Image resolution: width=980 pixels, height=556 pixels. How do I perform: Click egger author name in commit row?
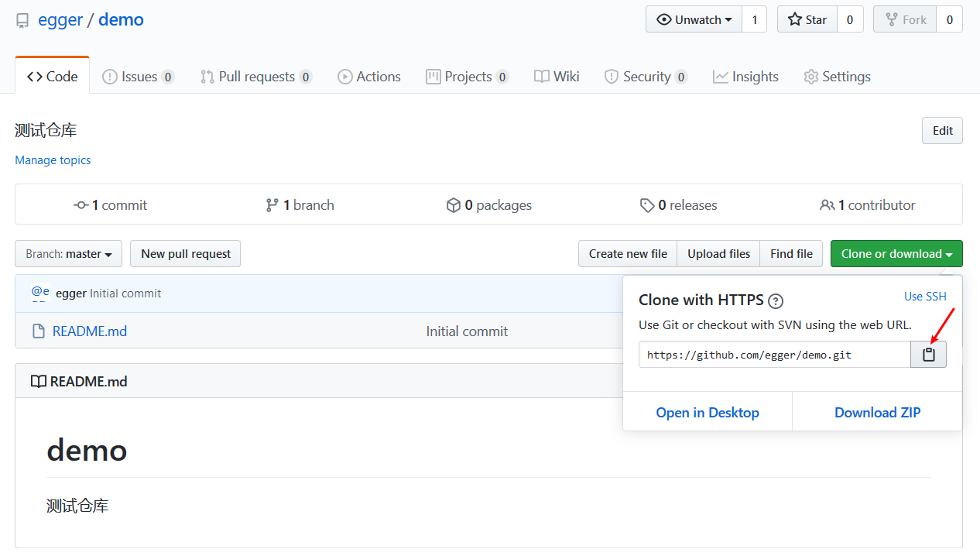point(71,293)
